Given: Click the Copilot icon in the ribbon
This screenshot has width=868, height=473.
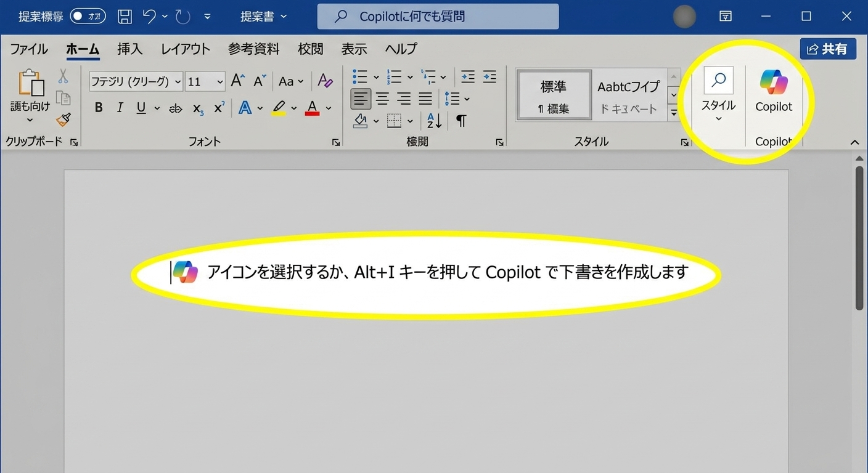Looking at the screenshot, I should (x=774, y=83).
